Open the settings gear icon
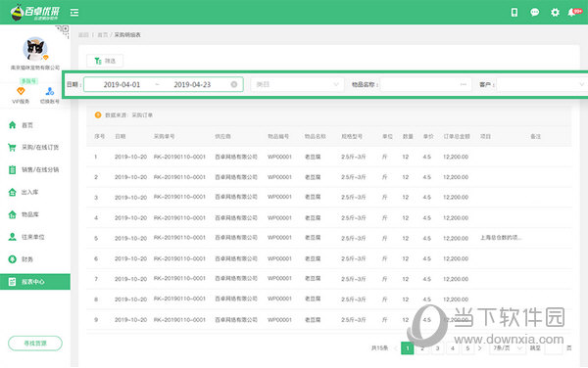Image resolution: width=588 pixels, height=368 pixels. click(x=555, y=13)
